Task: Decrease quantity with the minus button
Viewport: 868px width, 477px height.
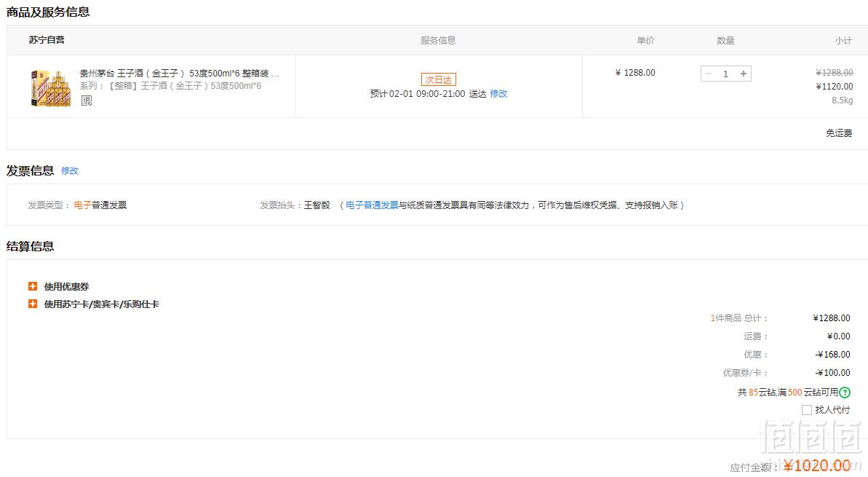Action: pos(709,74)
